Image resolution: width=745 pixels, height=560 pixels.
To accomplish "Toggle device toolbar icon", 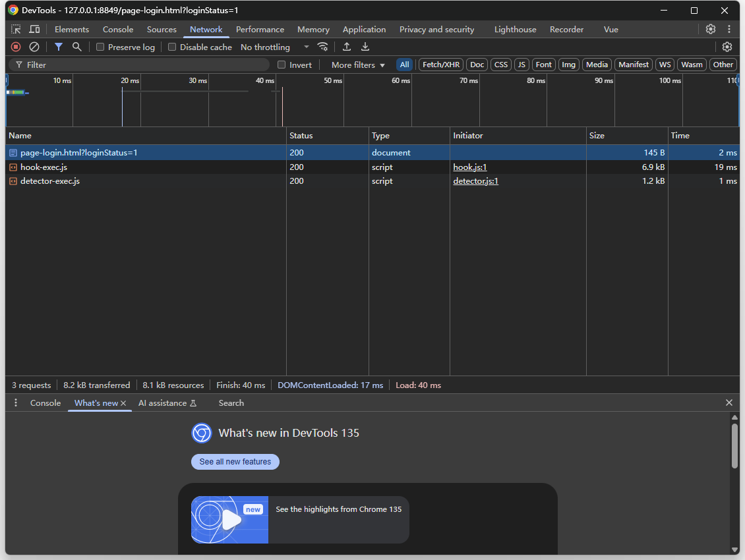I will click(34, 29).
